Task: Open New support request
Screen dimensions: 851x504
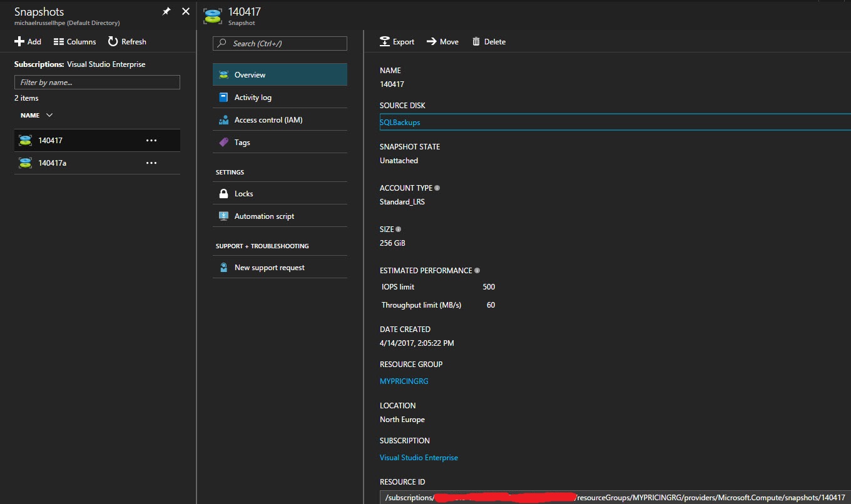Action: pyautogui.click(x=280, y=267)
